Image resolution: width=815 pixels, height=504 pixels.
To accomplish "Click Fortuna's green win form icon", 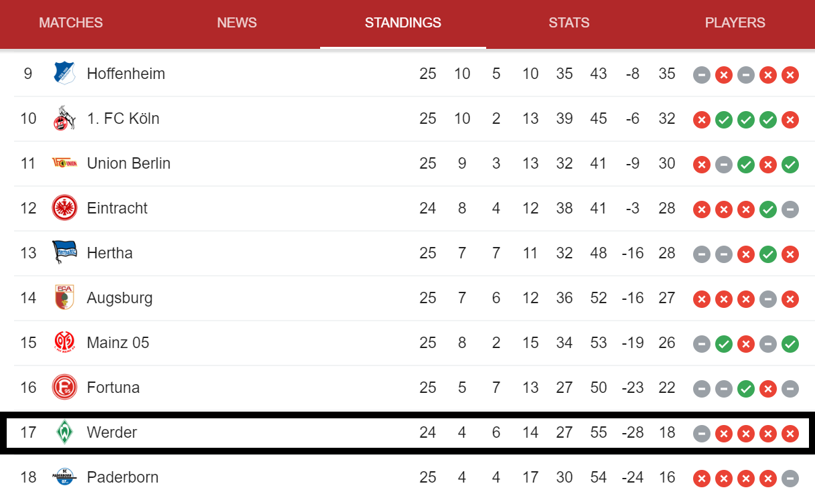I will 745,388.
